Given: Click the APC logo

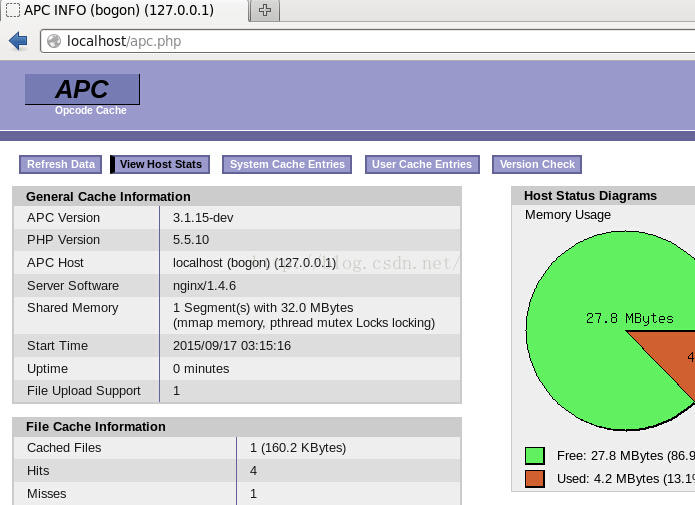Looking at the screenshot, I should (x=82, y=89).
